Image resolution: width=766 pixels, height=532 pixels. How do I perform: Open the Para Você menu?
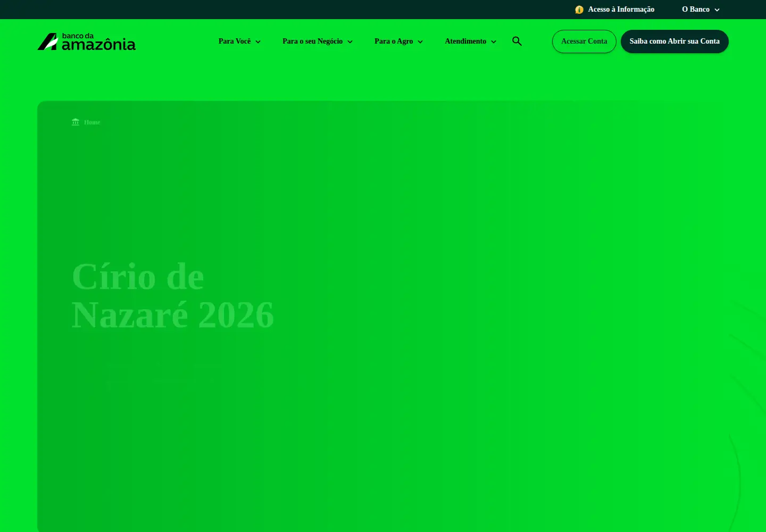(235, 41)
